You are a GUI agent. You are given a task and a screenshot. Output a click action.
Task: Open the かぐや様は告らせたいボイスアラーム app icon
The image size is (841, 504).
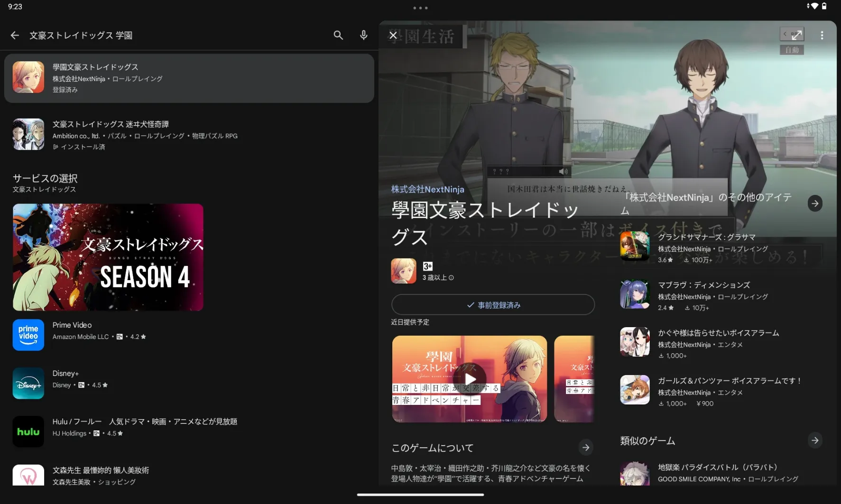[635, 342]
